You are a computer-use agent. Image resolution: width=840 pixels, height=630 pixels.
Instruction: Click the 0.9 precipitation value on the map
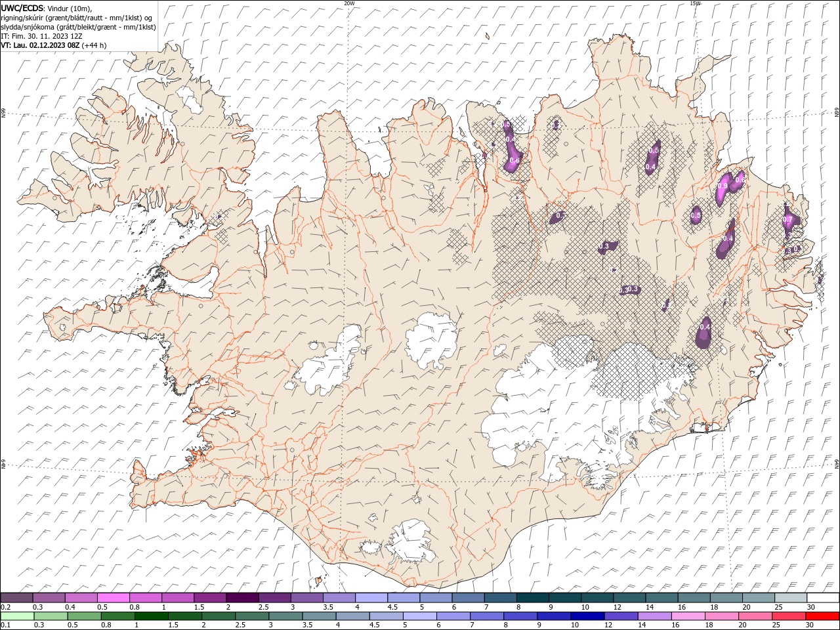pos(723,186)
